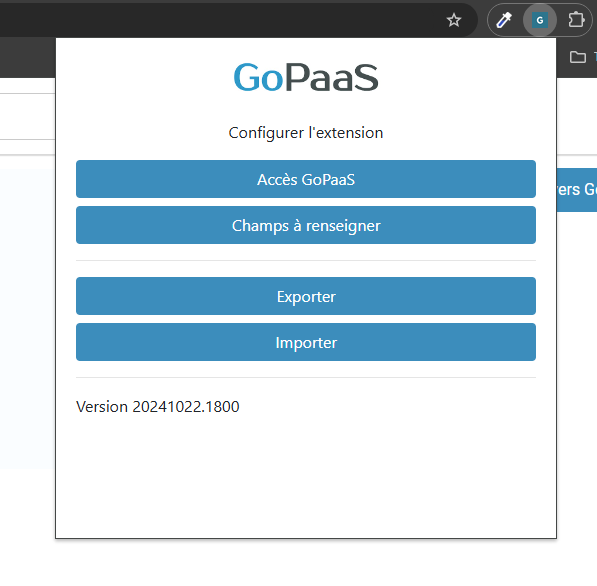
Task: Select the "Version 20241022.1800" text
Action: click(158, 407)
